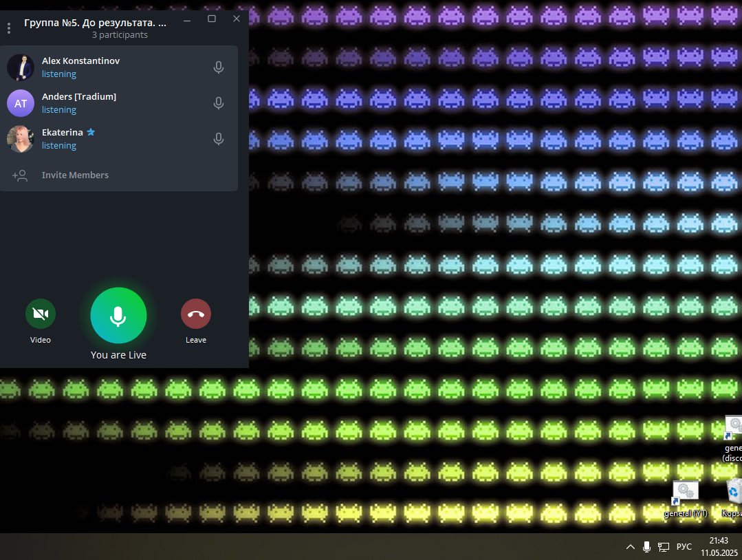Click the group title Группа №5

pyautogui.click(x=95, y=22)
